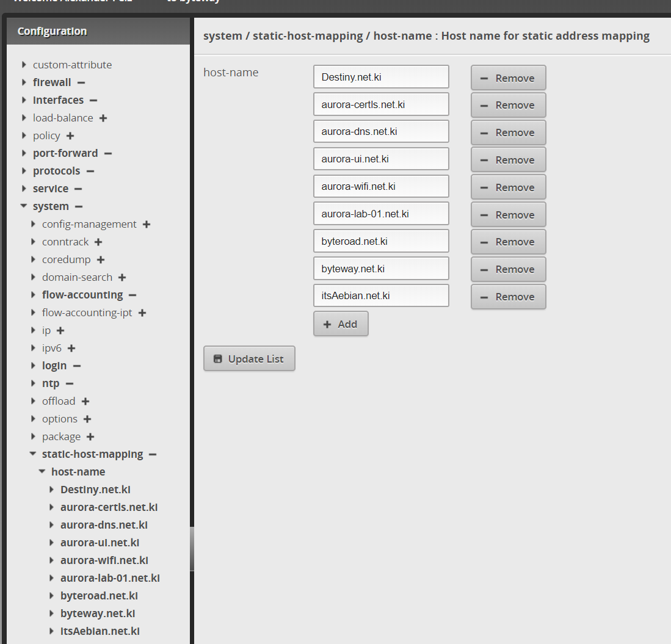Expand the interfaces tree arrow

click(x=24, y=100)
